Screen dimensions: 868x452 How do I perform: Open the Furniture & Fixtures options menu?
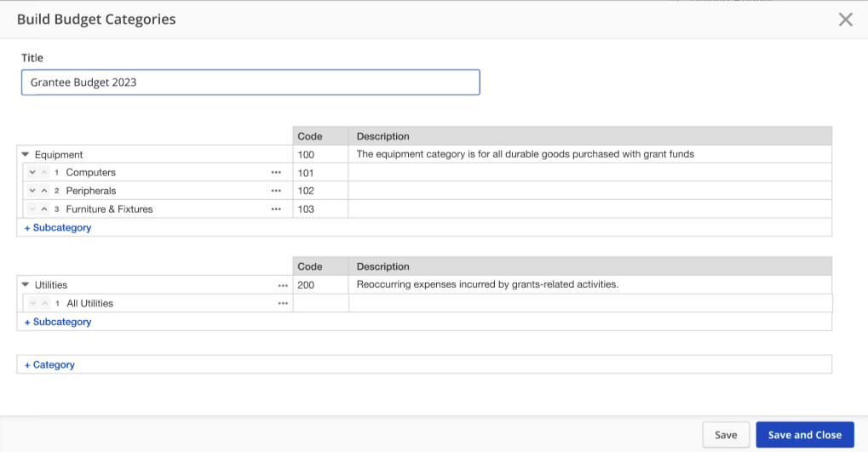coord(276,209)
